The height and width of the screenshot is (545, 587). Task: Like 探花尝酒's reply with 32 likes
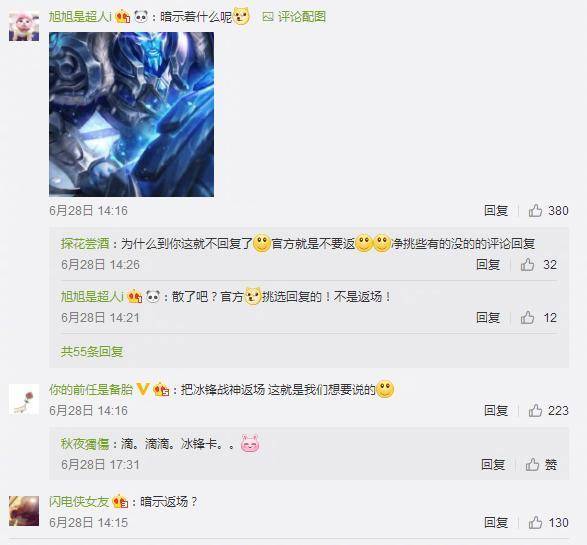pos(527,264)
